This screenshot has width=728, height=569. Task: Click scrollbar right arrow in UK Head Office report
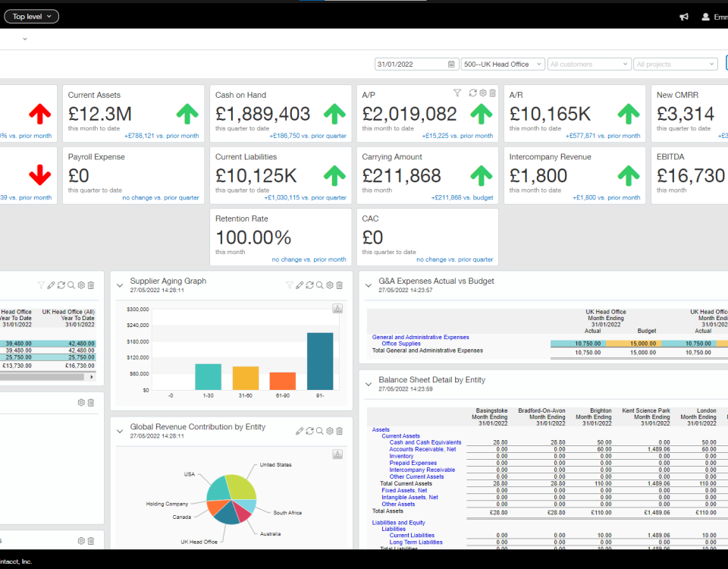click(92, 377)
